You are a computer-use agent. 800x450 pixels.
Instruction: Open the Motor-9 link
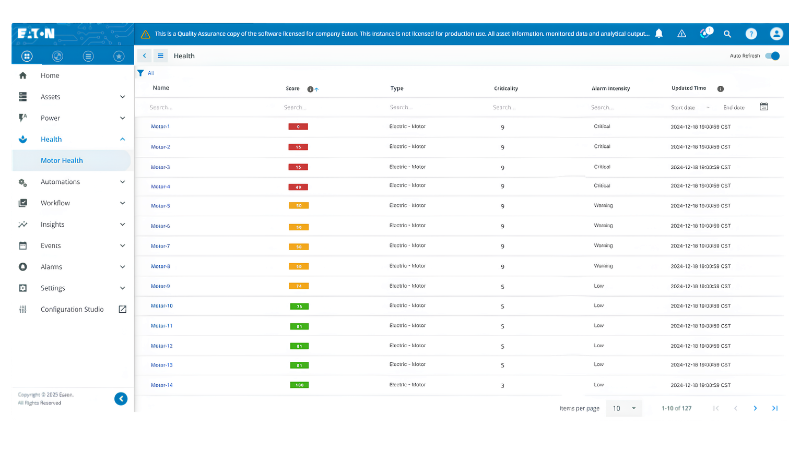point(160,286)
